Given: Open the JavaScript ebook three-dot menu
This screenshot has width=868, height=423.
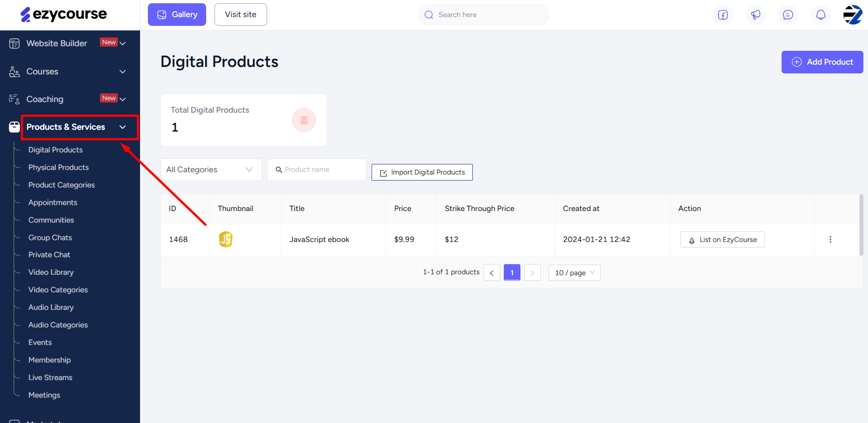Looking at the screenshot, I should [x=830, y=239].
